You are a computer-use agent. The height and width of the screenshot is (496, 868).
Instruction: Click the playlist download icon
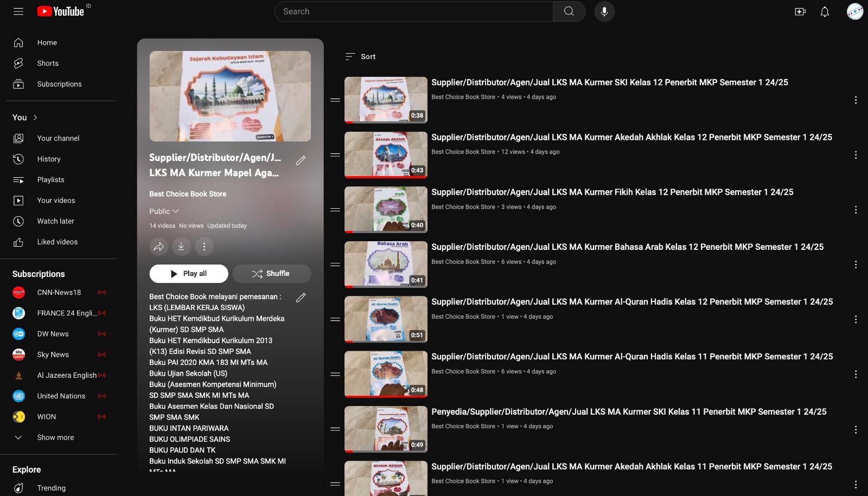coord(181,247)
